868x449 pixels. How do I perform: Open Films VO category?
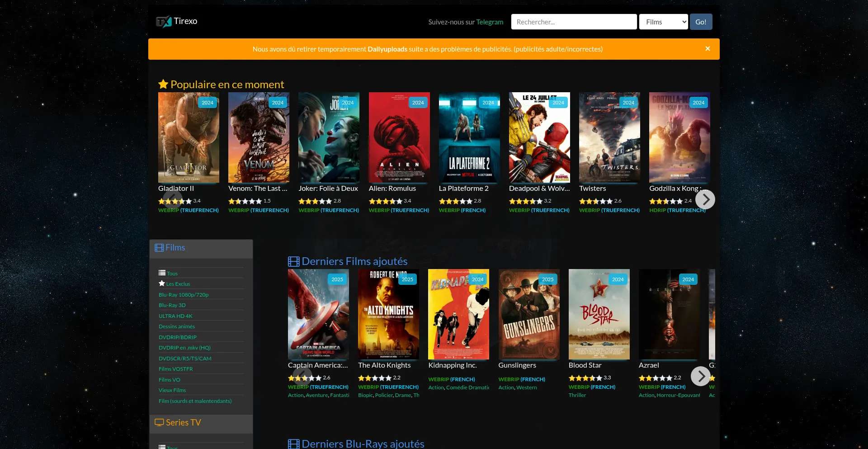pyautogui.click(x=170, y=380)
